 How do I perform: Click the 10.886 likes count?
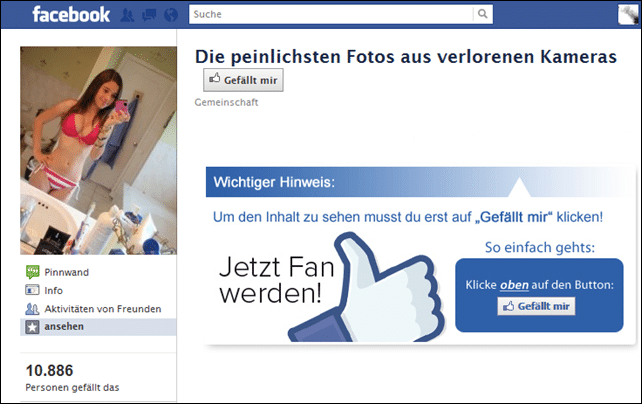tap(49, 370)
